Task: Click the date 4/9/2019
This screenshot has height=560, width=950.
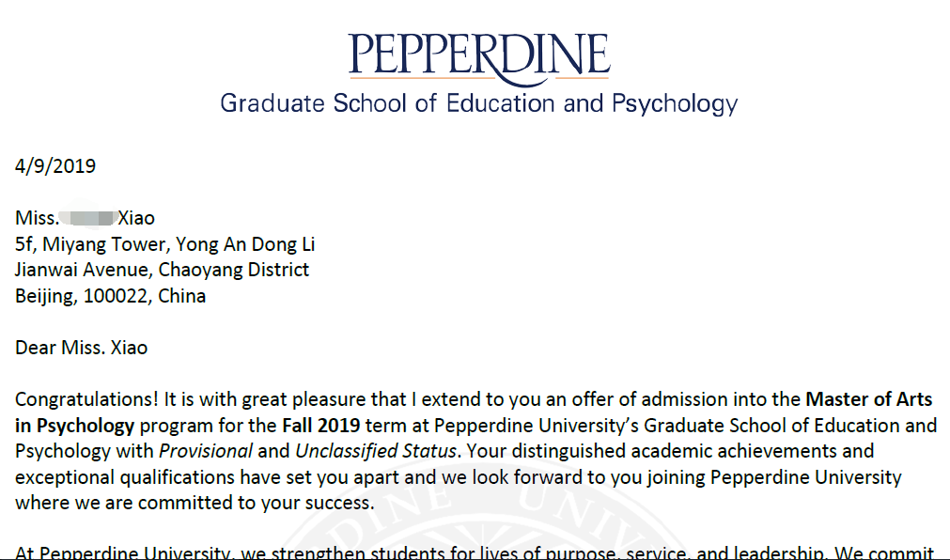Action: point(55,167)
